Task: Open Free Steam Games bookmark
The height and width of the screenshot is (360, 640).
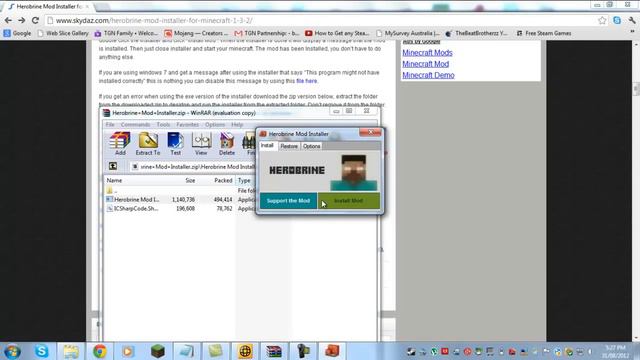Action: (x=544, y=33)
